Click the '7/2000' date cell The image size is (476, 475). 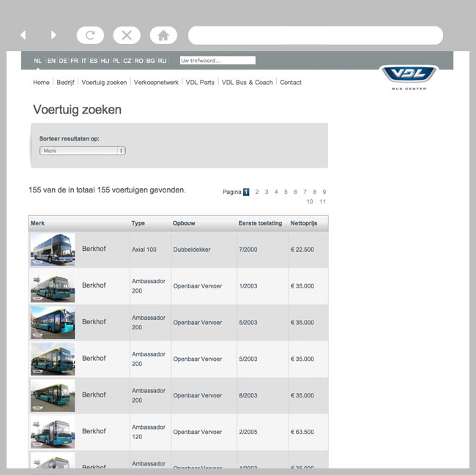(248, 250)
